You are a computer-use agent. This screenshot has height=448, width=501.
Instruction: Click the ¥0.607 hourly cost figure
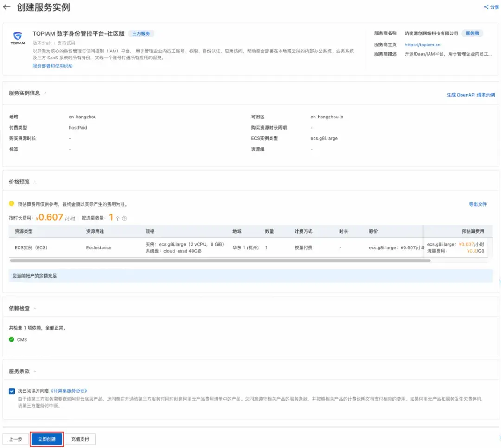[x=50, y=217]
